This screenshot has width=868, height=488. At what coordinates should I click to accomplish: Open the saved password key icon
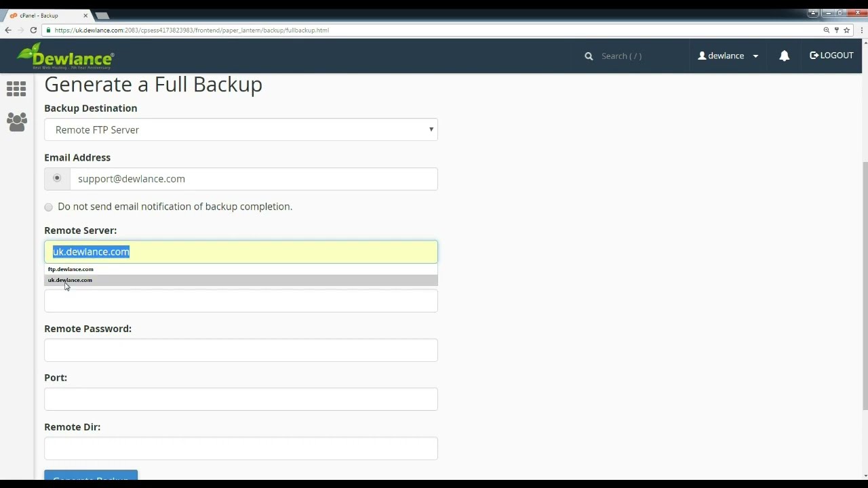pyautogui.click(x=836, y=30)
